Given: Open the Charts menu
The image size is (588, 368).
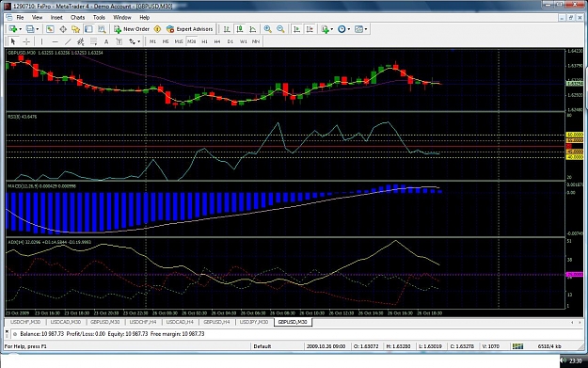Looking at the screenshot, I should point(78,17).
